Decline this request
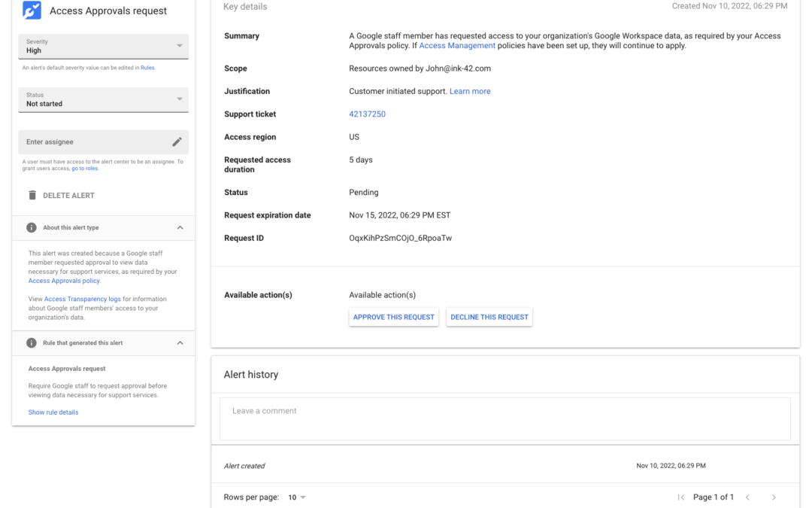This screenshot has height=508, width=812. click(x=489, y=318)
